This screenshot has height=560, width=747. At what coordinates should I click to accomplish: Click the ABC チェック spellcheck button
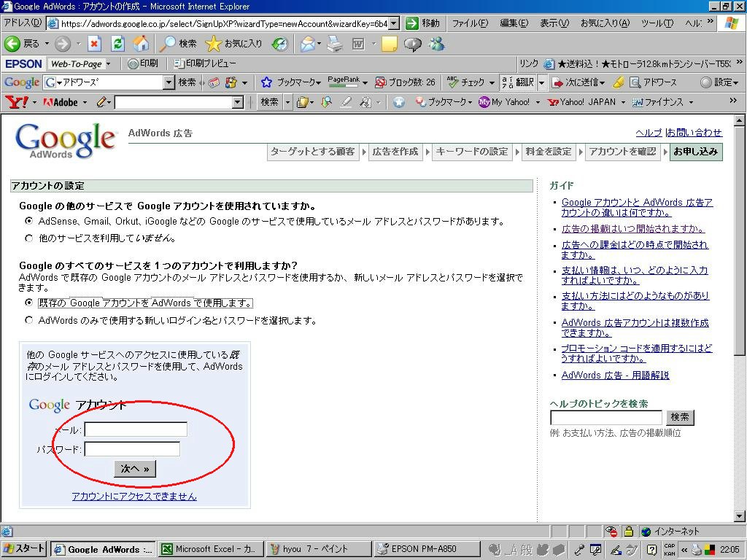(466, 82)
